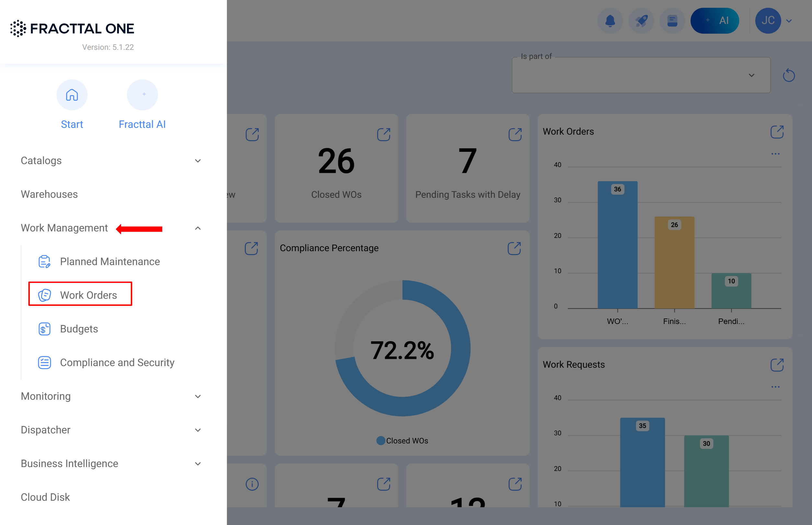The width and height of the screenshot is (812, 525).
Task: Click the Start home icon
Action: (72, 95)
